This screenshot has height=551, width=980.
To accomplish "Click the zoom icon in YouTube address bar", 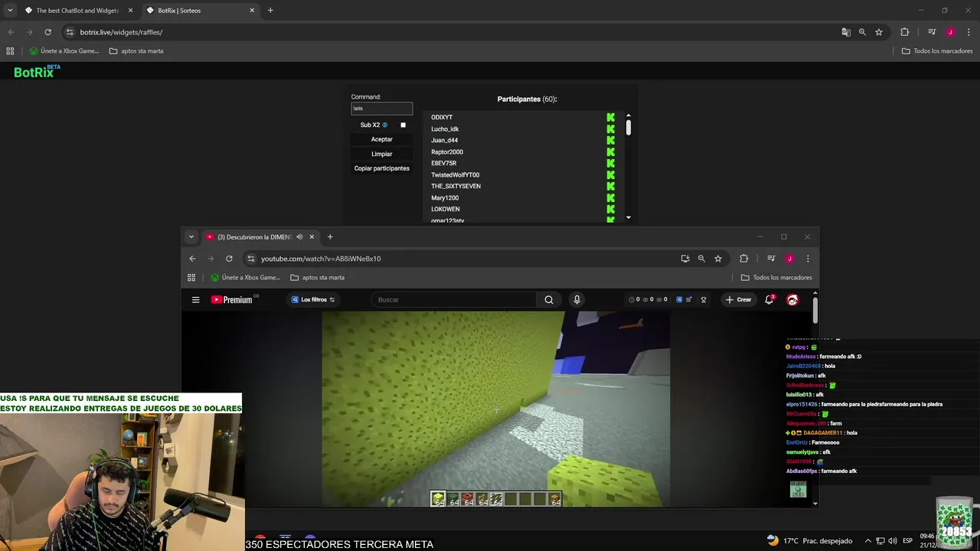I will tap(701, 259).
